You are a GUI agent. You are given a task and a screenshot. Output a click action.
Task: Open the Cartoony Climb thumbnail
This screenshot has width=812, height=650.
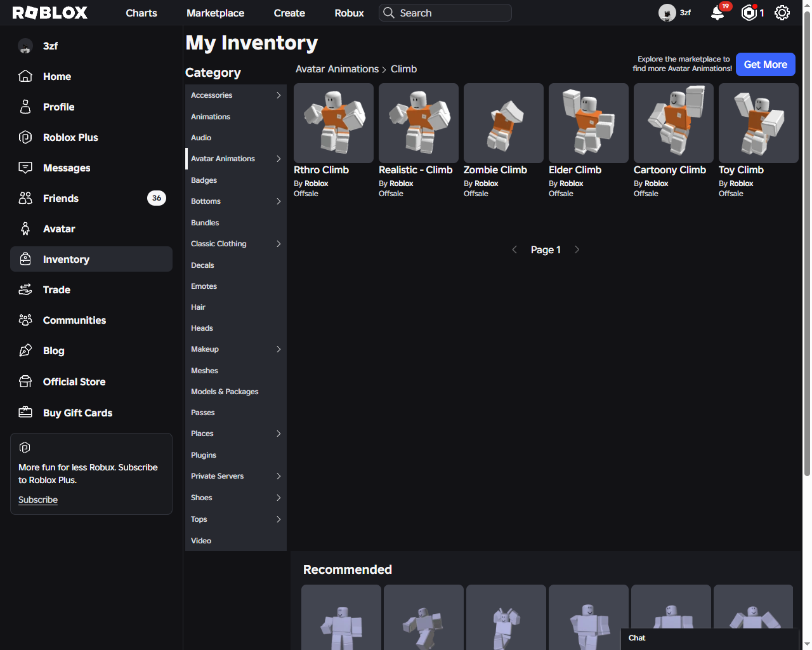(674, 123)
